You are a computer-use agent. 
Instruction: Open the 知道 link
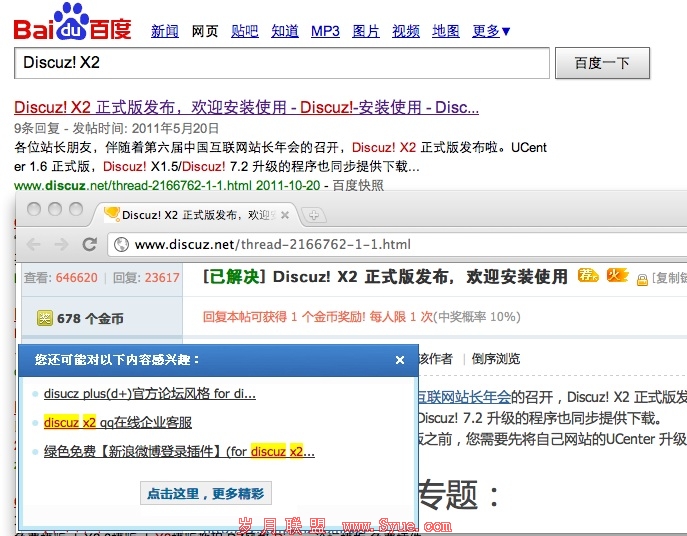pos(285,31)
